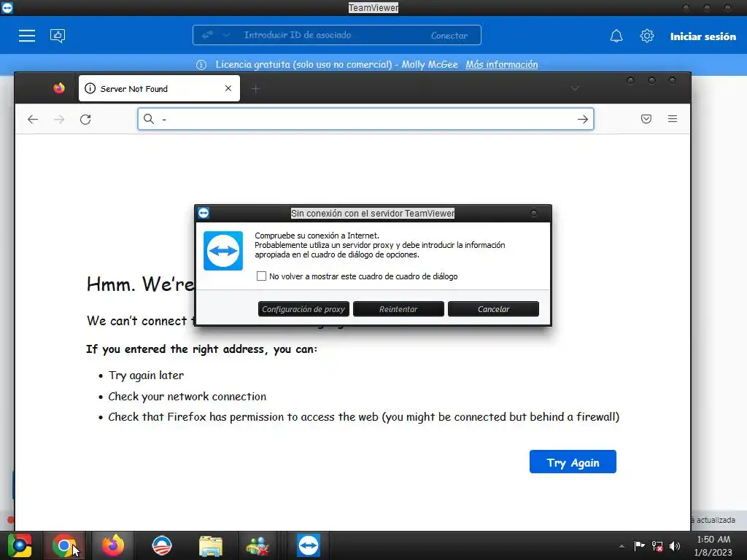Image resolution: width=747 pixels, height=560 pixels.
Task: Go back in Firefox
Action: coord(32,120)
